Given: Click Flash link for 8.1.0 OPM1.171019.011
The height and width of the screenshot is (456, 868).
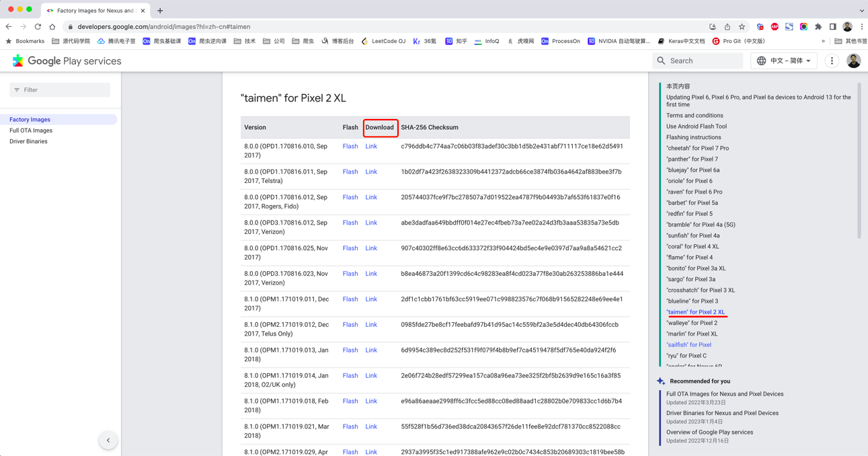Looking at the screenshot, I should coord(350,299).
